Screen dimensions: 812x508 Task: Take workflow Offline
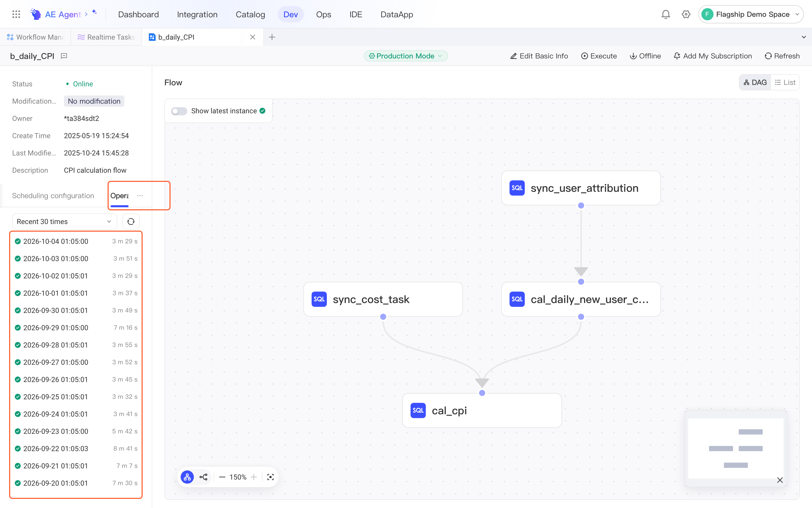[x=645, y=56]
